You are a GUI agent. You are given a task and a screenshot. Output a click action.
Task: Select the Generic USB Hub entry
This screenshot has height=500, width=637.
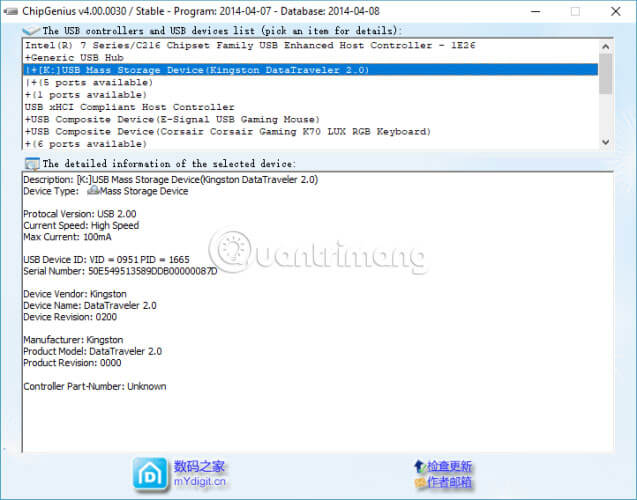pos(310,58)
